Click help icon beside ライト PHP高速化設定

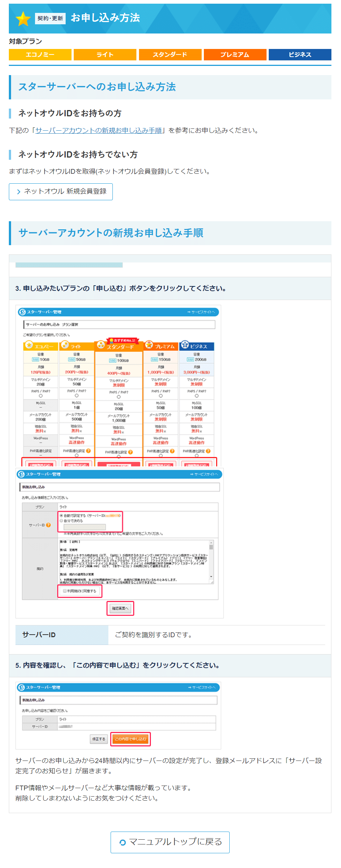pyautogui.click(x=88, y=451)
